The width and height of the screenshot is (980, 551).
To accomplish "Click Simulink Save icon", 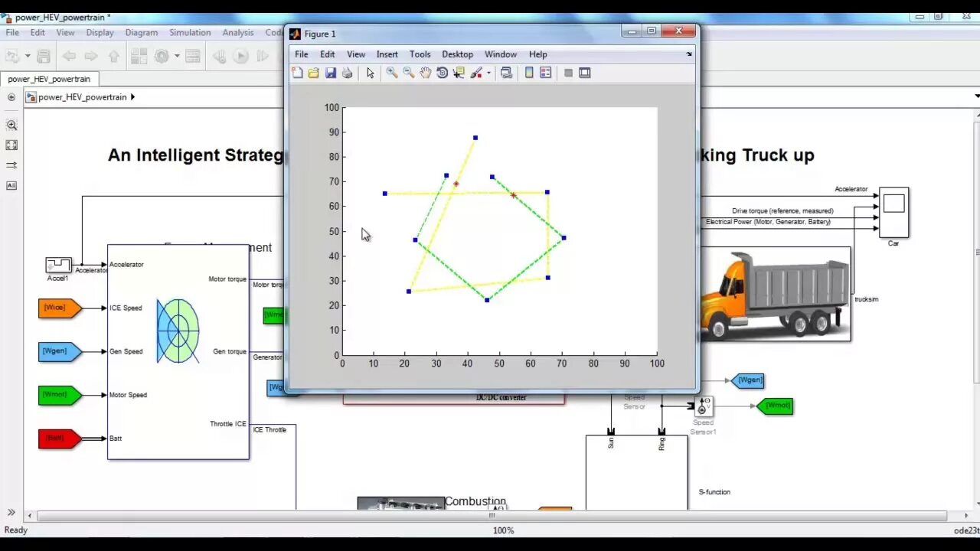I will pos(44,56).
